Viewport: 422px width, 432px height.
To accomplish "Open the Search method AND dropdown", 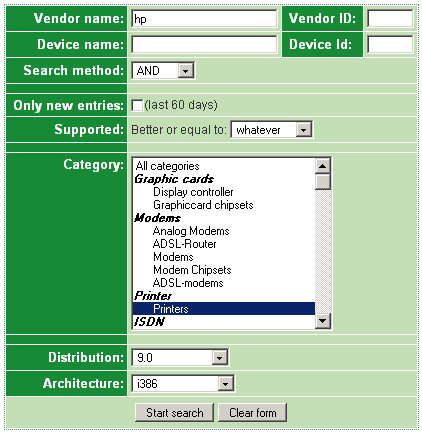I will [163, 71].
